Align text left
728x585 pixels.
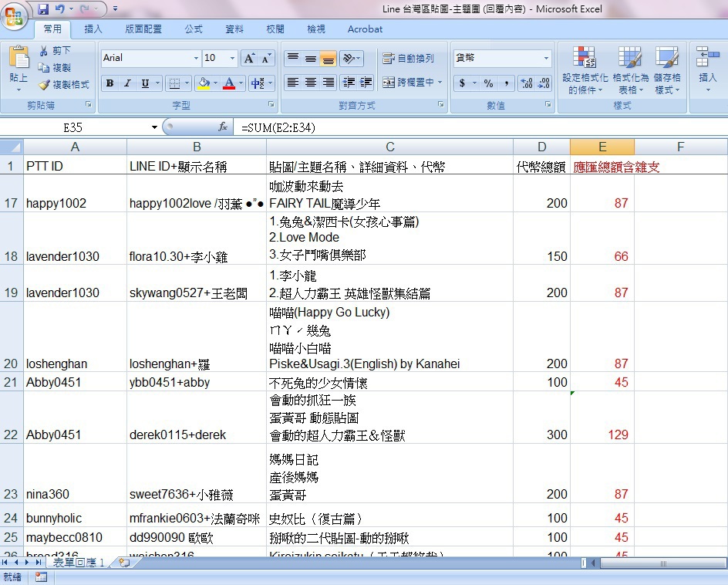[293, 83]
